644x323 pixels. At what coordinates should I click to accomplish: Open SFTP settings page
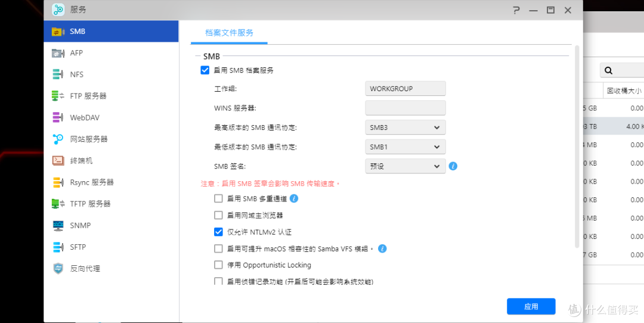(x=111, y=247)
